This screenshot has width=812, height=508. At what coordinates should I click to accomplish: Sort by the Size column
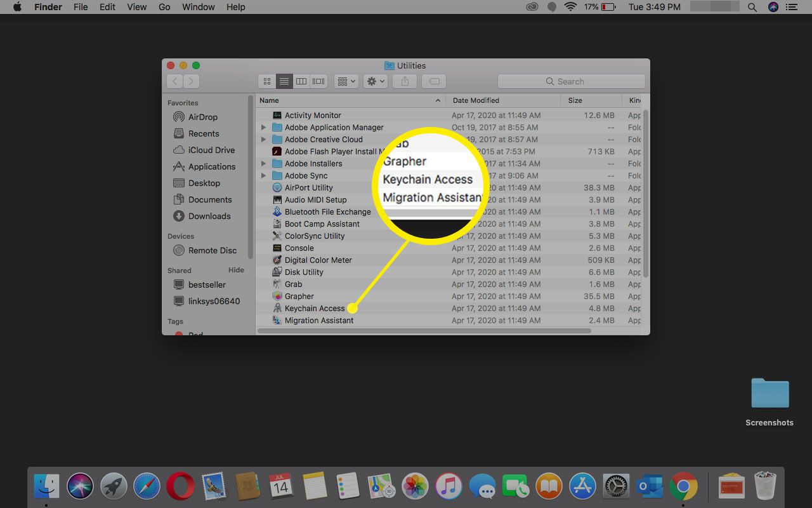[x=591, y=100]
